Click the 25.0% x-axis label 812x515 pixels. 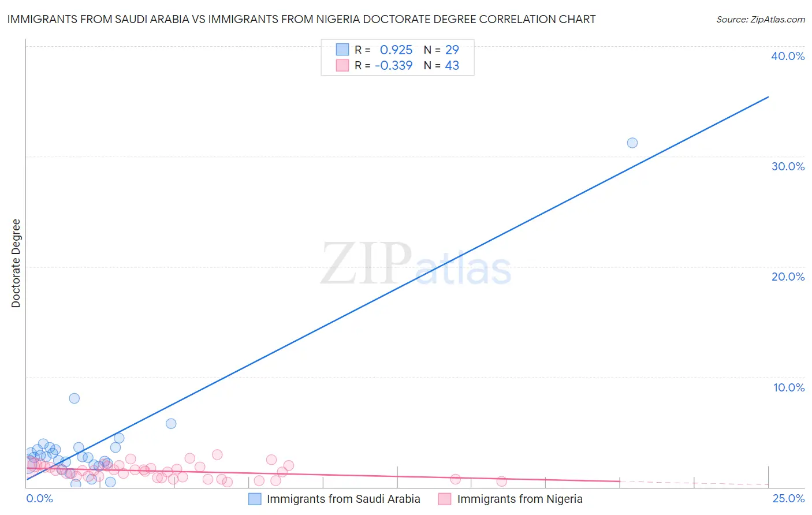click(788, 498)
